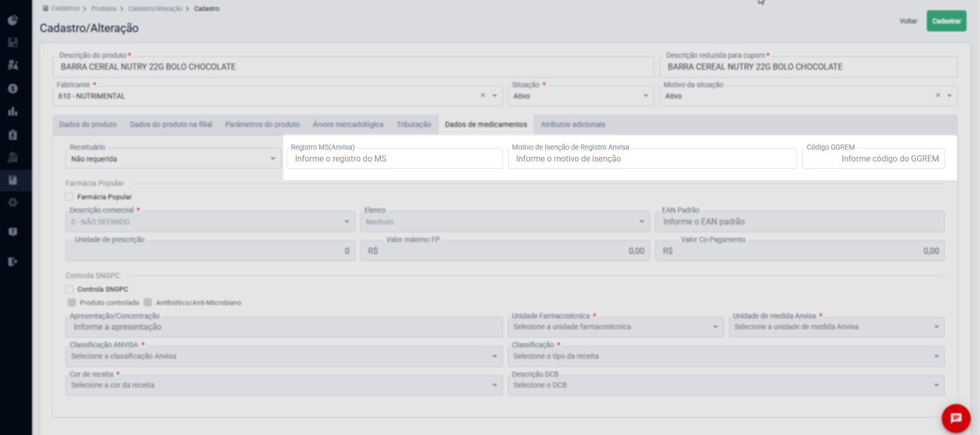This screenshot has width=980, height=435.
Task: Open the pie chart dashboard sidebar icon
Action: coord(13,20)
